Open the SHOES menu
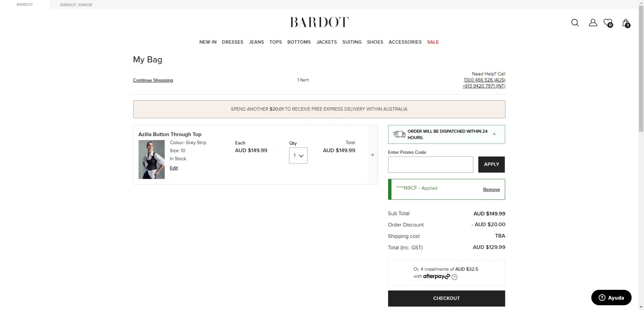Screen dimensions: 644x310 point(375,42)
